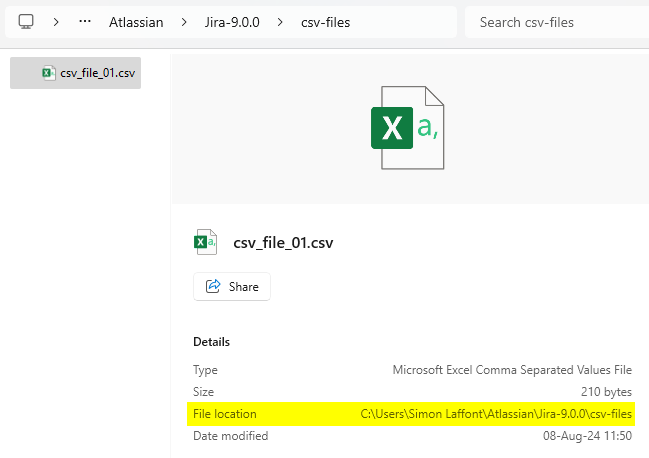Click the highlighted File location path value

point(496,414)
